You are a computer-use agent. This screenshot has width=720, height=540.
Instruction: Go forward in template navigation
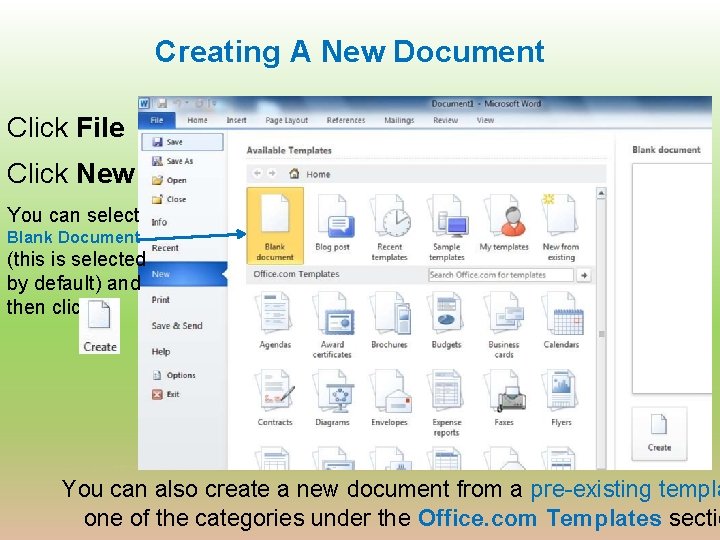(x=272, y=173)
